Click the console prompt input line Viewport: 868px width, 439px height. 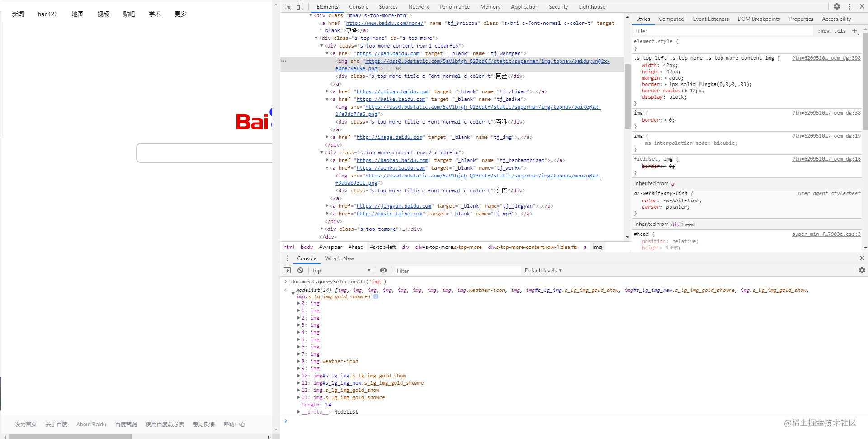(x=574, y=421)
